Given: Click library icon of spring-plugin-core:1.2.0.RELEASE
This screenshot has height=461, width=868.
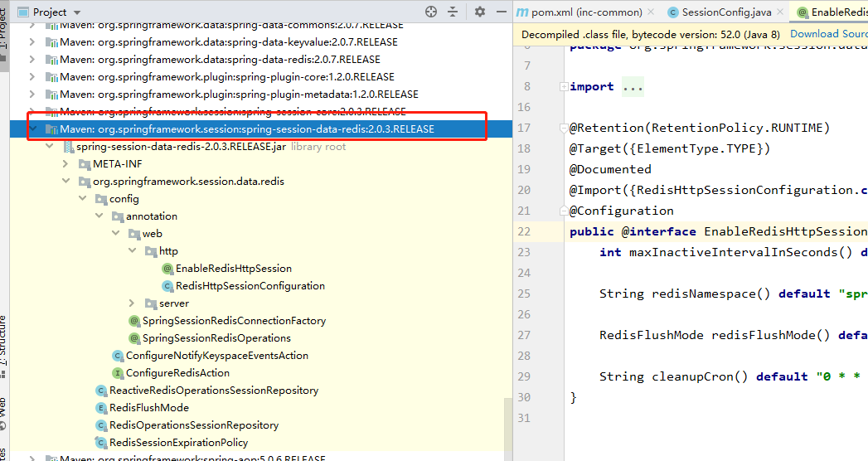Looking at the screenshot, I should coord(51,77).
